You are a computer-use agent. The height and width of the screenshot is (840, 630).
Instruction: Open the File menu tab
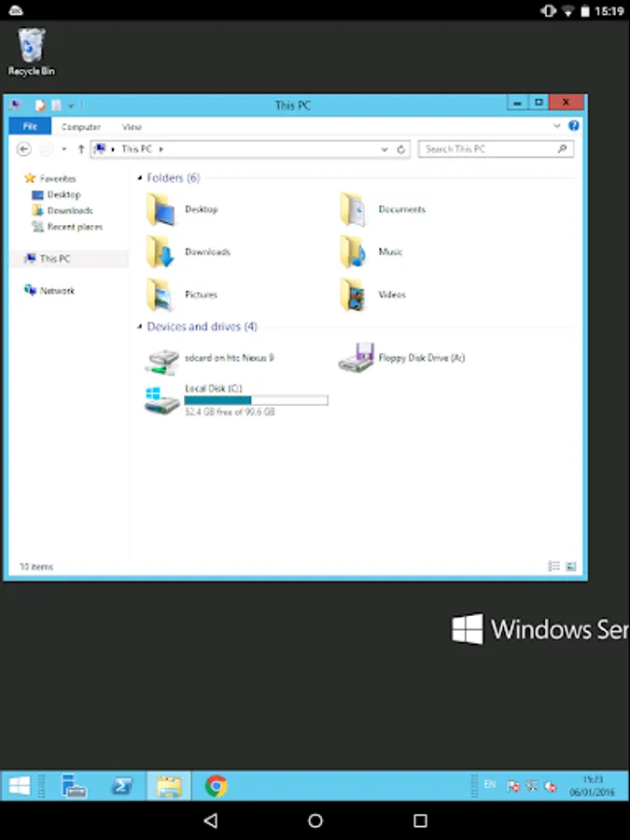coord(30,126)
